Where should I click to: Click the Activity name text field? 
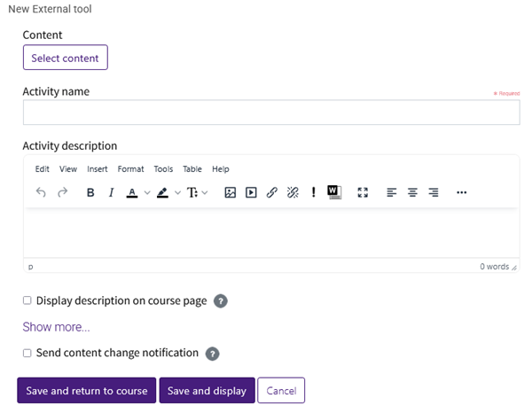[270, 113]
